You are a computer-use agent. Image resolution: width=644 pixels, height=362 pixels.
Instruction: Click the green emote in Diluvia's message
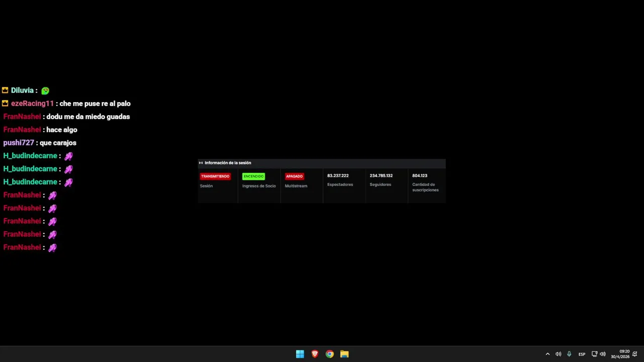pos(45,91)
